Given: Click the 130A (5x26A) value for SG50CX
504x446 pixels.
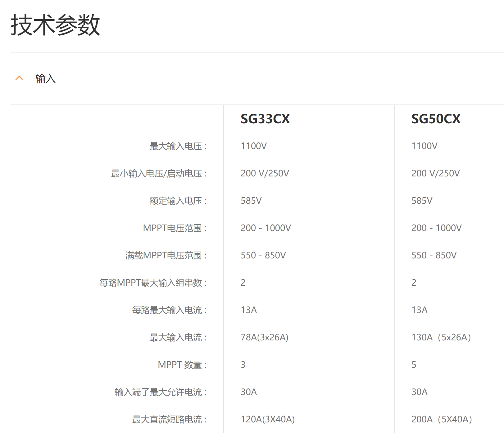Looking at the screenshot, I should [441, 337].
